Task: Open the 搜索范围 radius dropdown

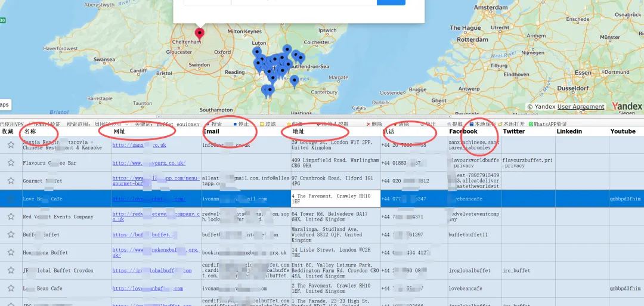Action: (x=112, y=123)
